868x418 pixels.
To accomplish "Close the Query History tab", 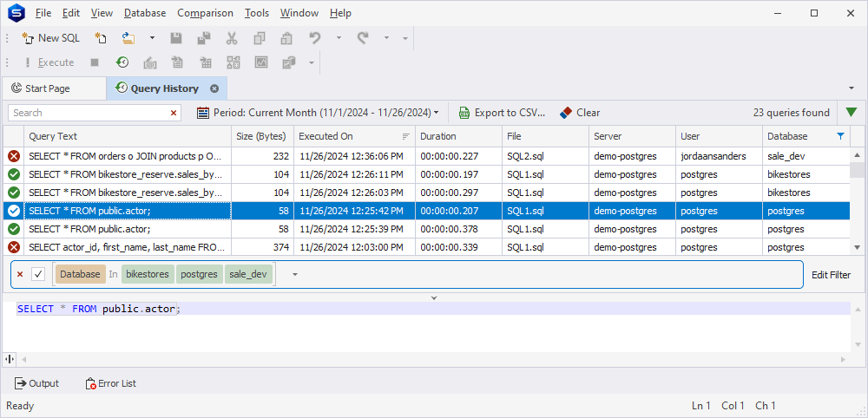I will (x=214, y=88).
